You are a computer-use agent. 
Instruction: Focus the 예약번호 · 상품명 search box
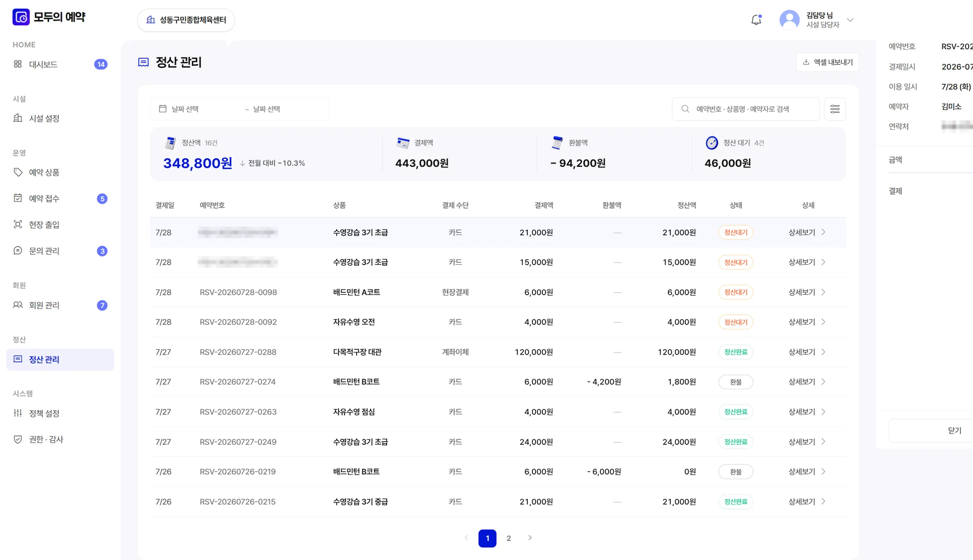pyautogui.click(x=745, y=109)
